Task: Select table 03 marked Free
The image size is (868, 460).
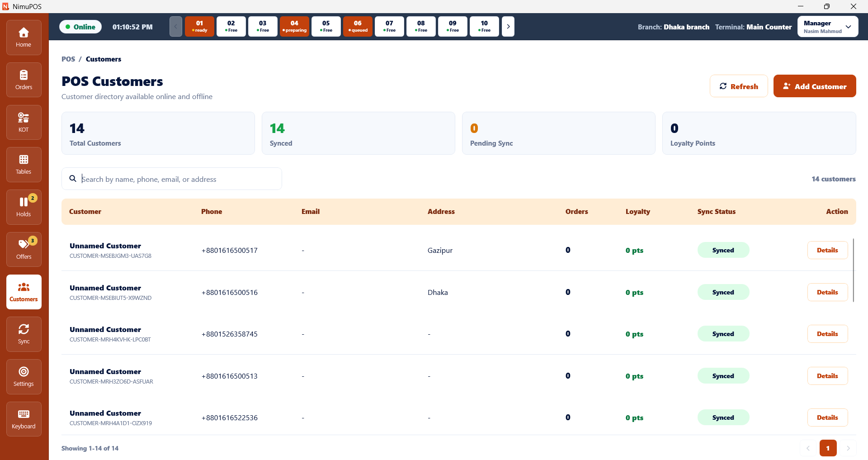Action: point(263,26)
